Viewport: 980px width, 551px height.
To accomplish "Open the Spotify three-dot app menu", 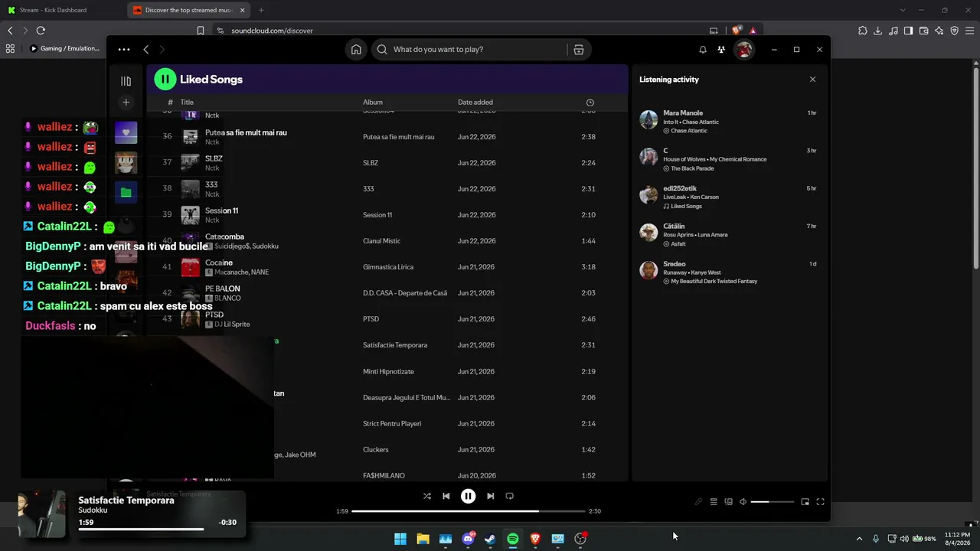I will click(124, 50).
